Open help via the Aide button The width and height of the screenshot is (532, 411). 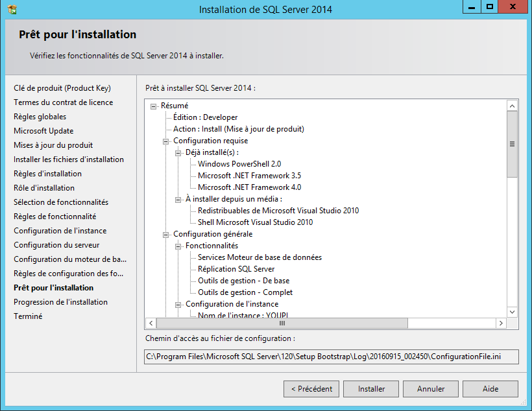pyautogui.click(x=490, y=388)
